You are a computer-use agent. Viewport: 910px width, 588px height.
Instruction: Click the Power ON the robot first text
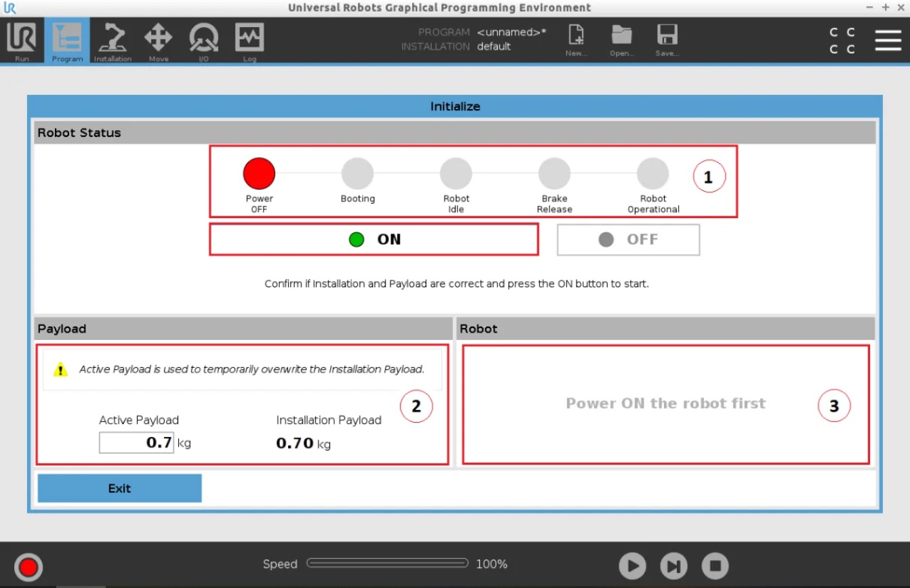[665, 403]
